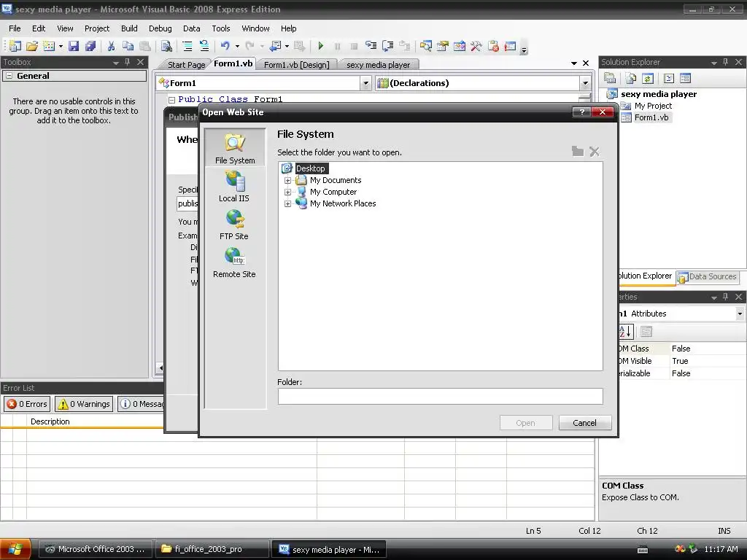Click the Help question mark in dialog title
The height and width of the screenshot is (560, 747).
(581, 112)
